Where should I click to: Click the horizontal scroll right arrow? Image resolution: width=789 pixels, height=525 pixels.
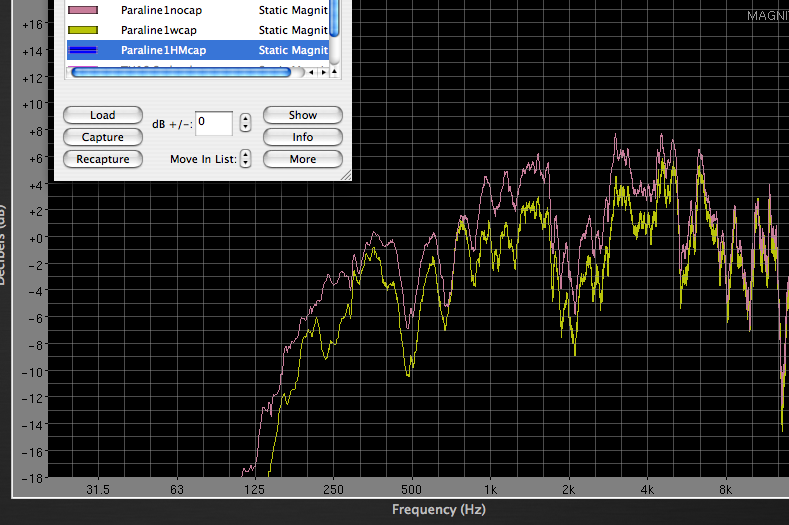323,72
